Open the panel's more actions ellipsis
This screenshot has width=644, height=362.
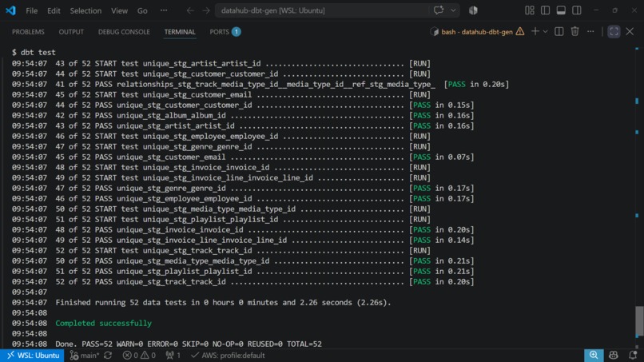tap(590, 31)
